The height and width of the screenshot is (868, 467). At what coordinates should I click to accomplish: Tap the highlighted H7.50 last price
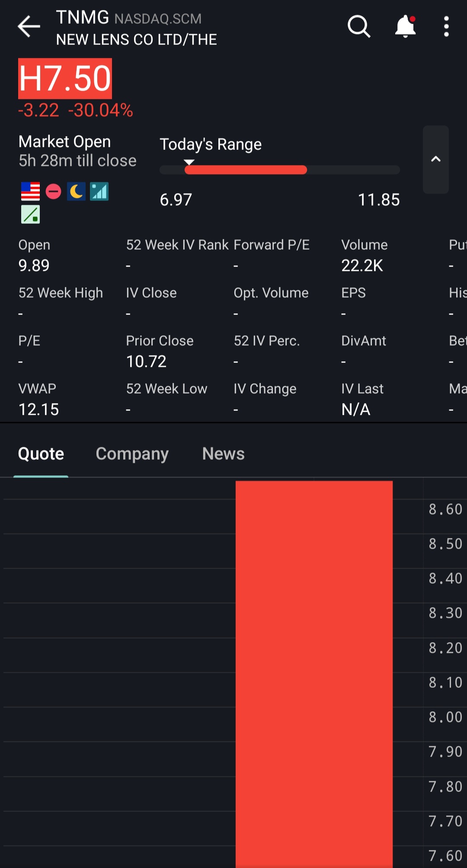tap(65, 79)
